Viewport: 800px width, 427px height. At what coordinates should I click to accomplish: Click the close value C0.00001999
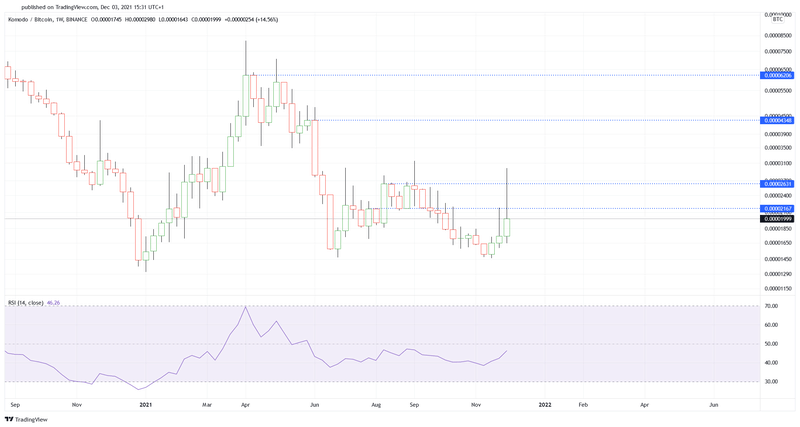(206, 19)
